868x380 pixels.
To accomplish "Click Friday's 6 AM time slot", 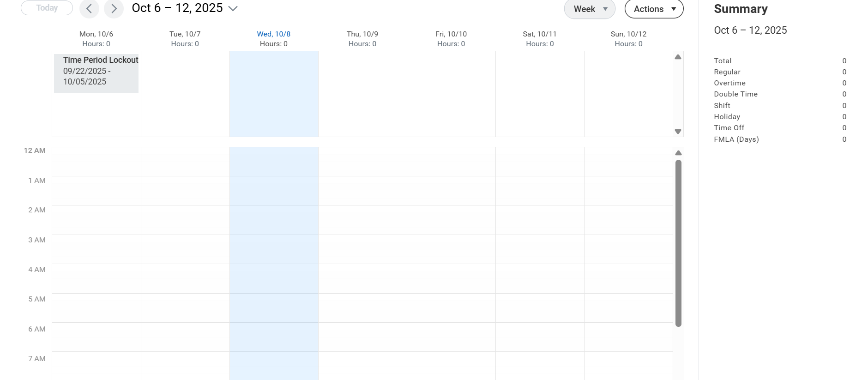I will 451,337.
